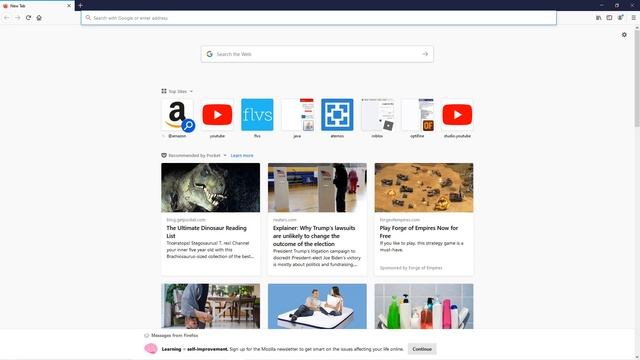Click the page vertical scrollbar thumb

pos(637,78)
